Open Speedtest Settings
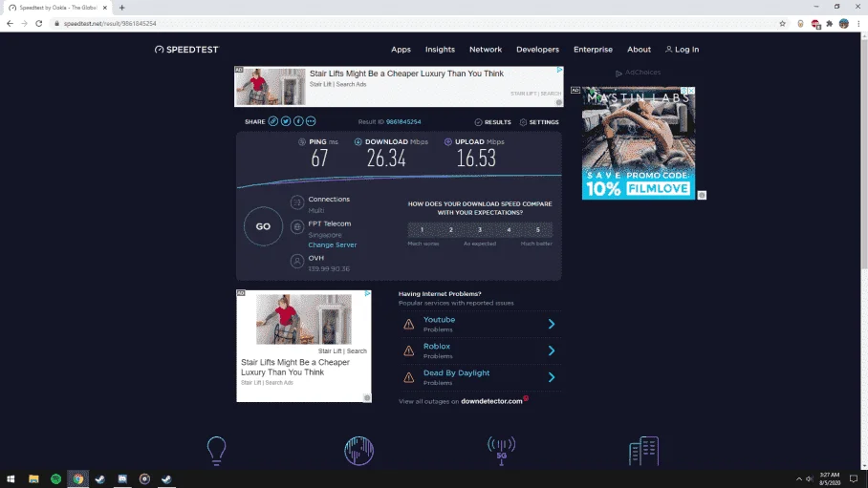868x488 pixels. pyautogui.click(x=539, y=122)
